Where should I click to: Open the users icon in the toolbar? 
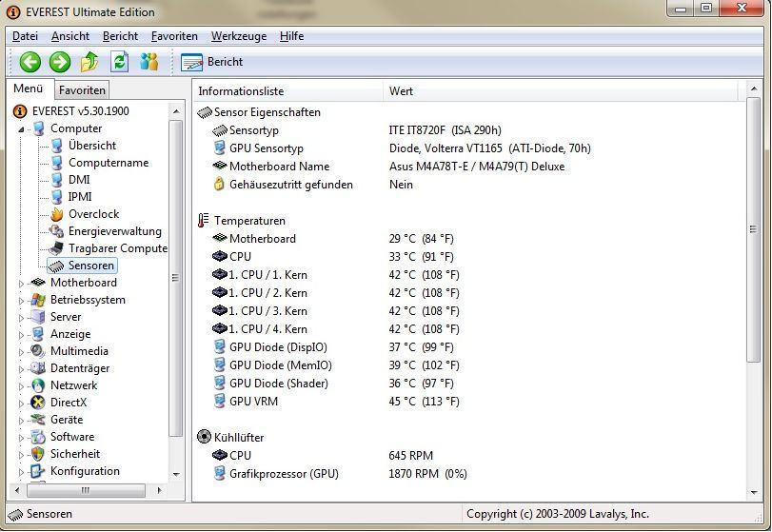click(148, 62)
